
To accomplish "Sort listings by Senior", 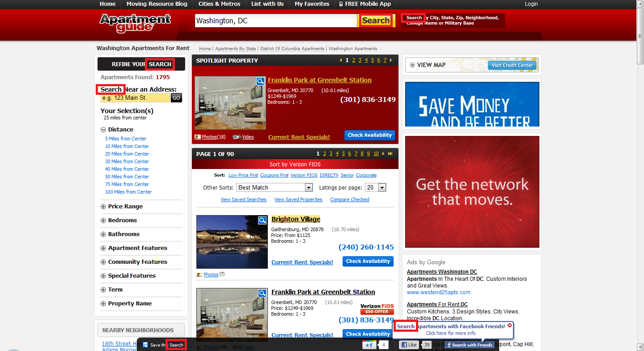I will [x=347, y=175].
